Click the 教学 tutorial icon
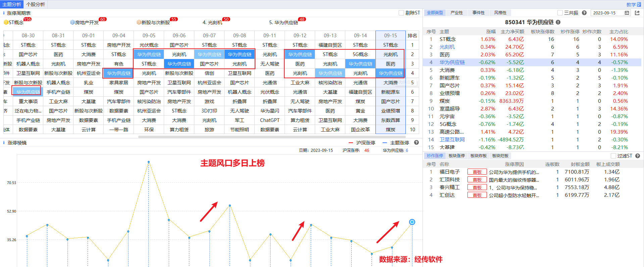The image size is (644, 267). pyautogui.click(x=639, y=4)
